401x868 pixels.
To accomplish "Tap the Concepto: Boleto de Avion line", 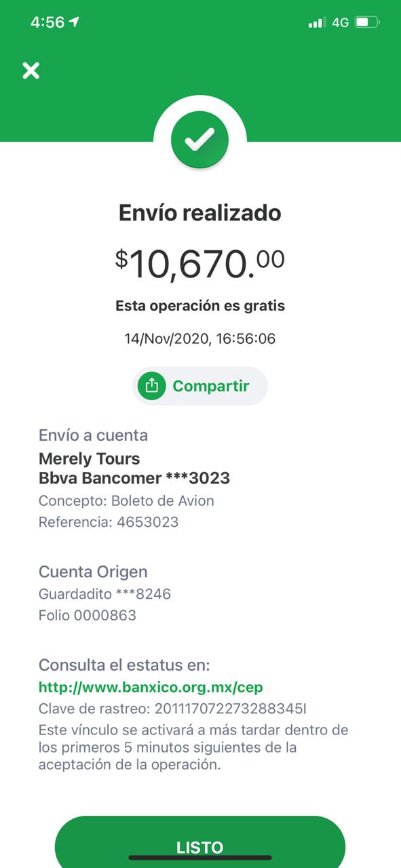I will [x=126, y=501].
